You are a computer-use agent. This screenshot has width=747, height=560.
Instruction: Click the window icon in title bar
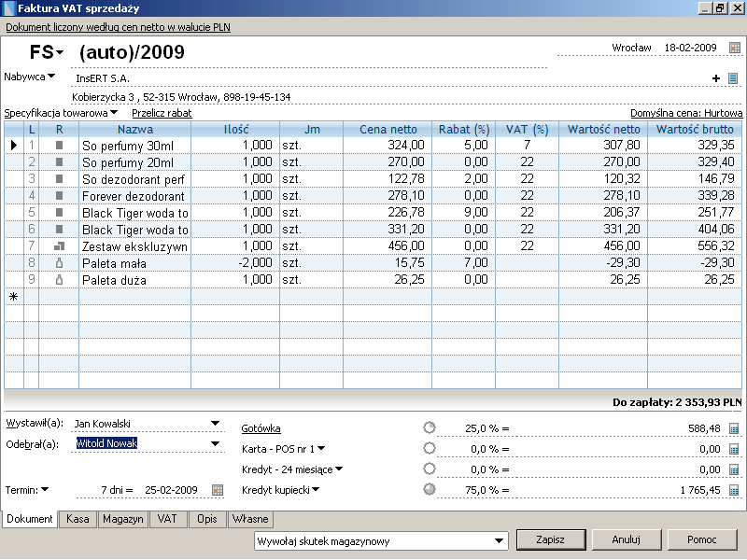pyautogui.click(x=8, y=8)
